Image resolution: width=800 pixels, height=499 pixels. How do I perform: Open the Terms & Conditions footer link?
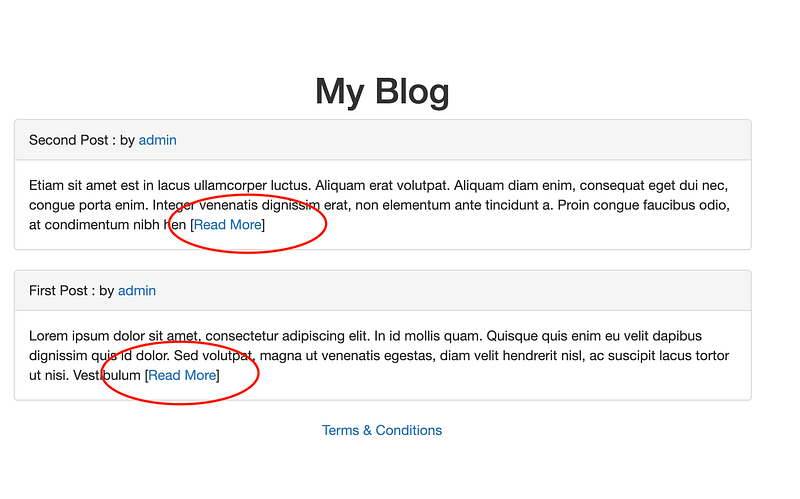(x=382, y=431)
